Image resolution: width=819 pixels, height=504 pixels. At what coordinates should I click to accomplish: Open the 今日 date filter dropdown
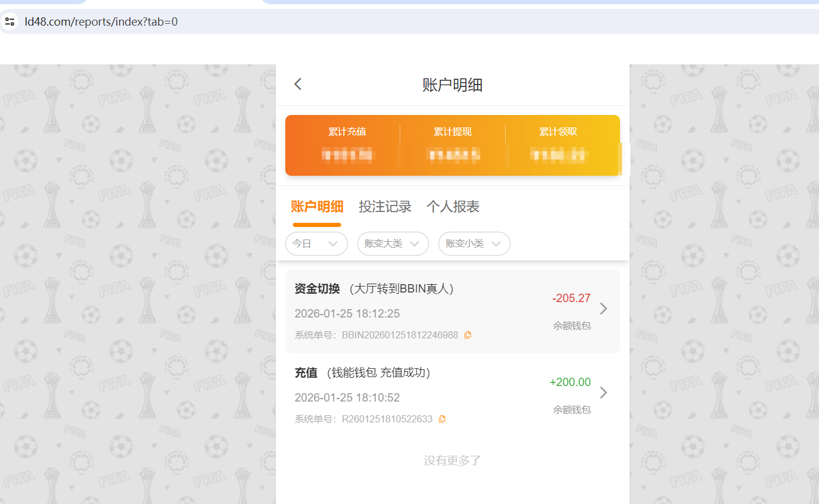tap(316, 244)
